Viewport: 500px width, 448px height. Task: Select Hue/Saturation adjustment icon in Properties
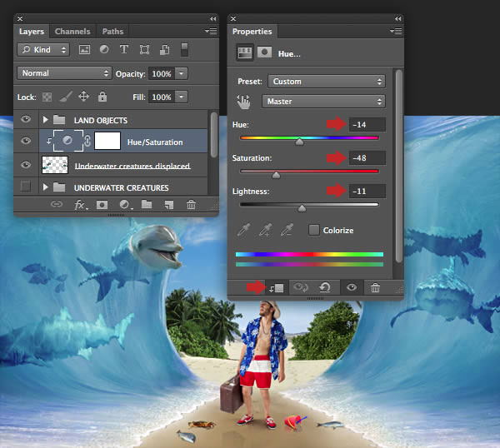point(244,52)
